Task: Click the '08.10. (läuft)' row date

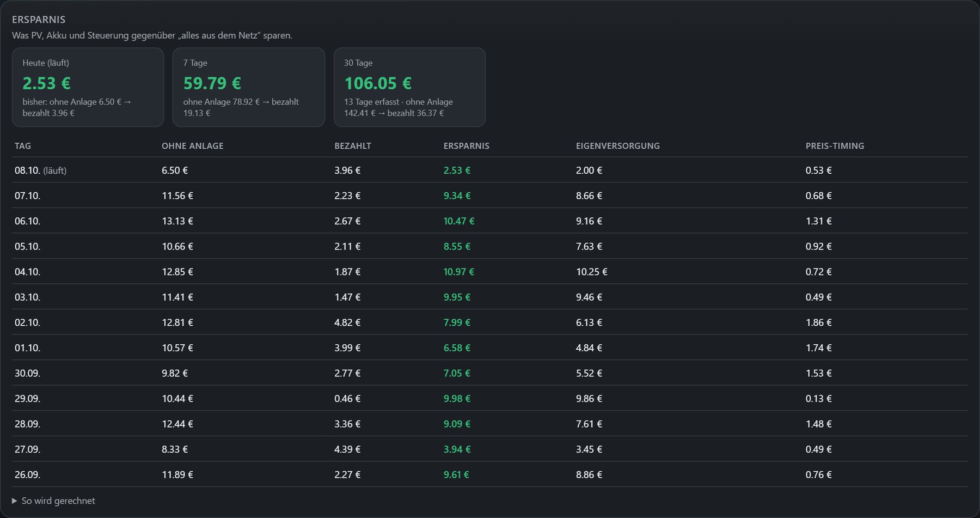Action: pyautogui.click(x=41, y=170)
